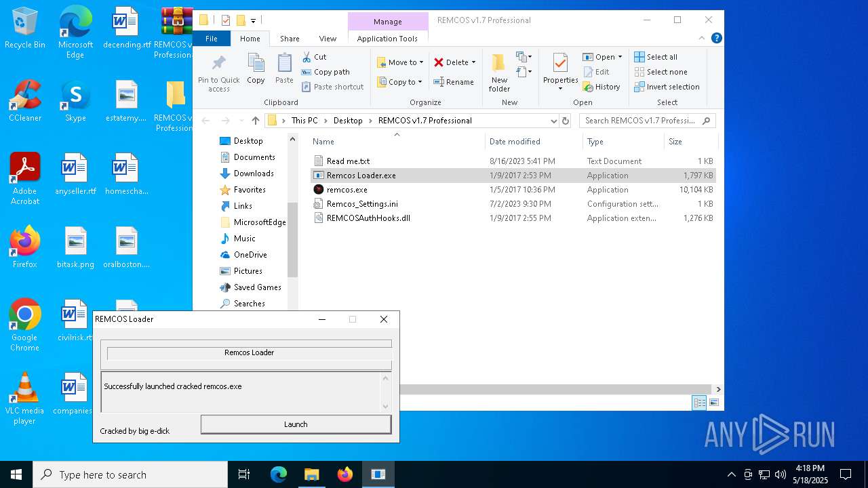Click the Edit command in Open group

pos(595,72)
